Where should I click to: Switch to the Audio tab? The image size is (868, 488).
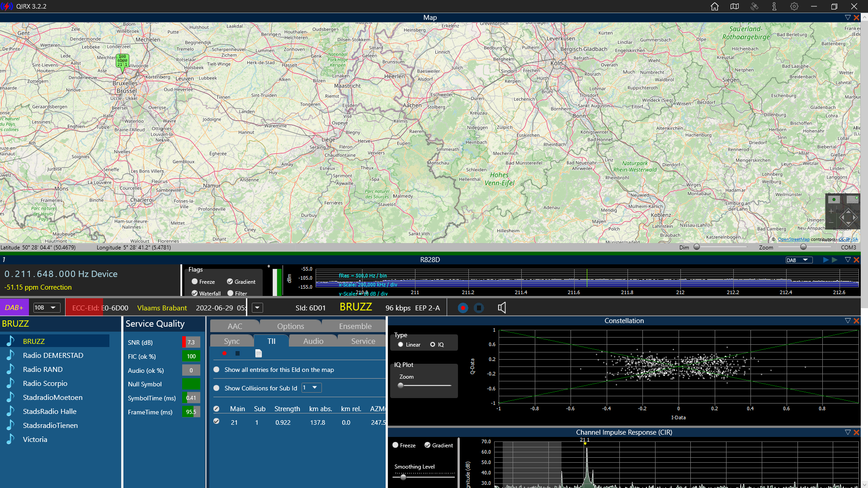pos(313,341)
